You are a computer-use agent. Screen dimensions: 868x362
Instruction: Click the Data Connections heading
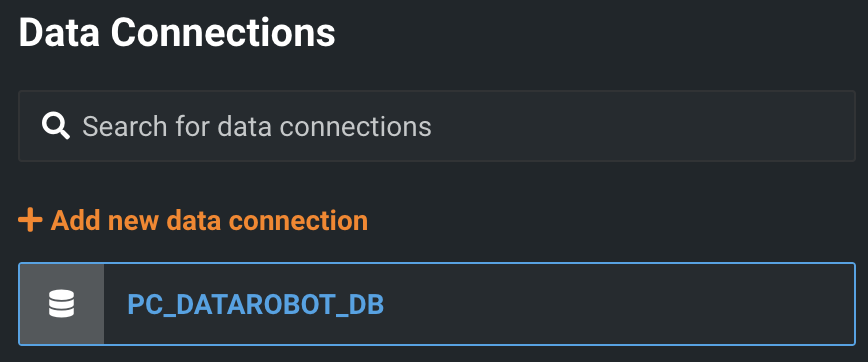[x=177, y=33]
